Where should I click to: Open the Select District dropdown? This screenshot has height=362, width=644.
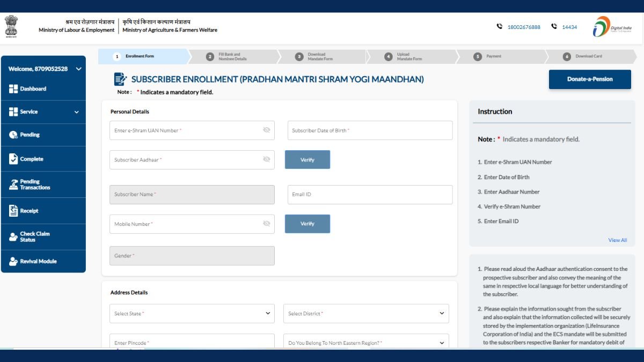366,314
